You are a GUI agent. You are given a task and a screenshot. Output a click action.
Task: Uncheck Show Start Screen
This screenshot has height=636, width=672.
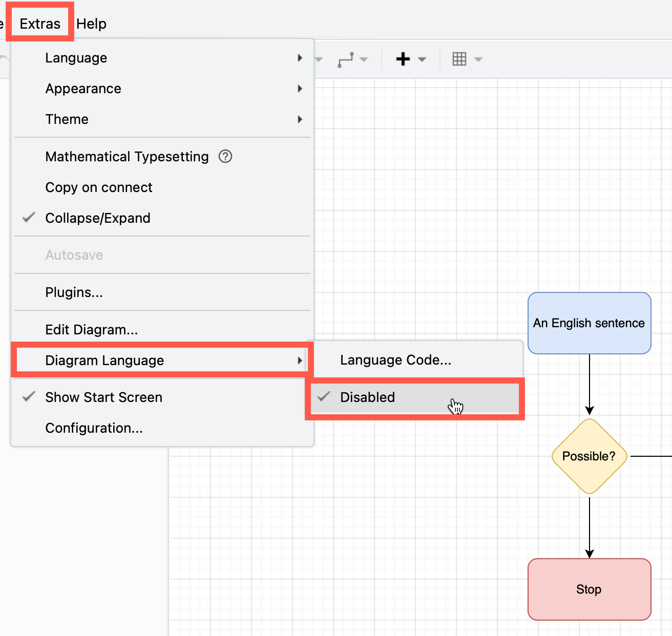(x=103, y=397)
